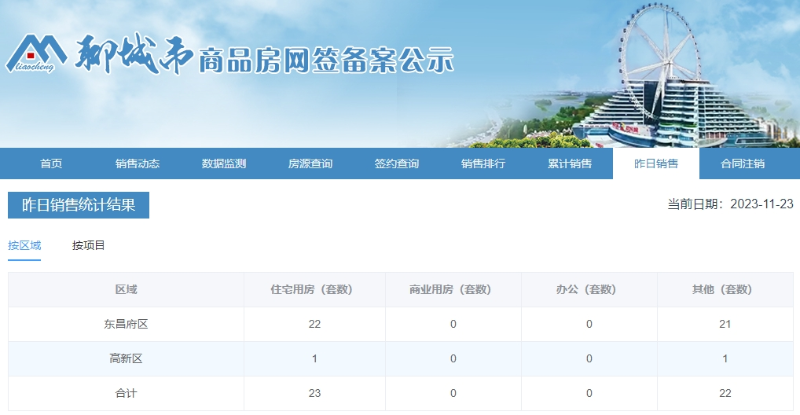
Task: Switch to the 按区域 tab
Action: (25, 245)
